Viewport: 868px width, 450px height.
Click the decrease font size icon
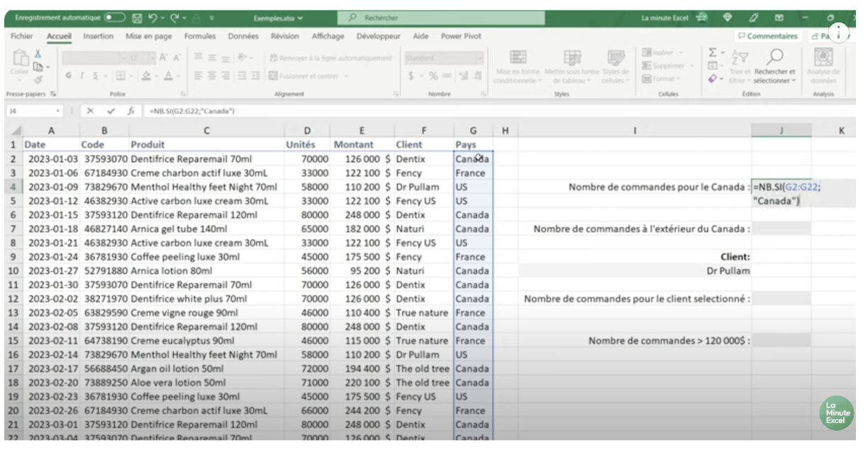click(177, 57)
